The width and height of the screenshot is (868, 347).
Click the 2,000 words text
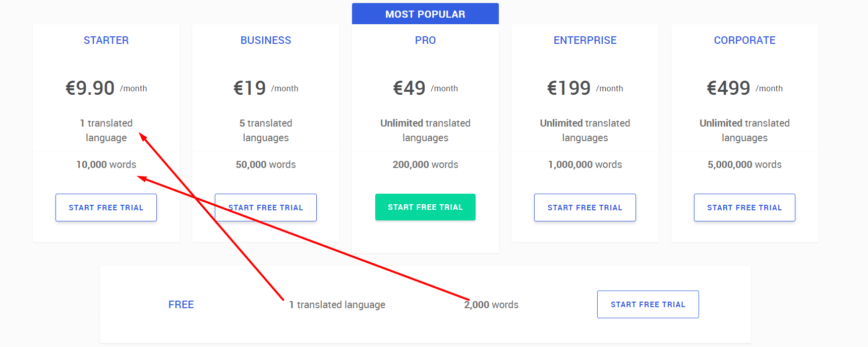click(x=491, y=305)
